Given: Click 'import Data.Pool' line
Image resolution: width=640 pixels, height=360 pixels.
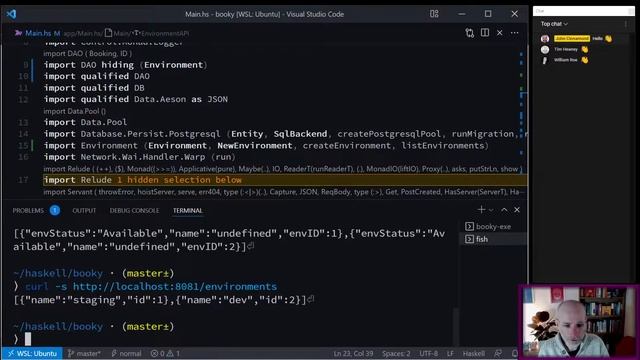Looking at the screenshot, I should pyautogui.click(x=85, y=122).
